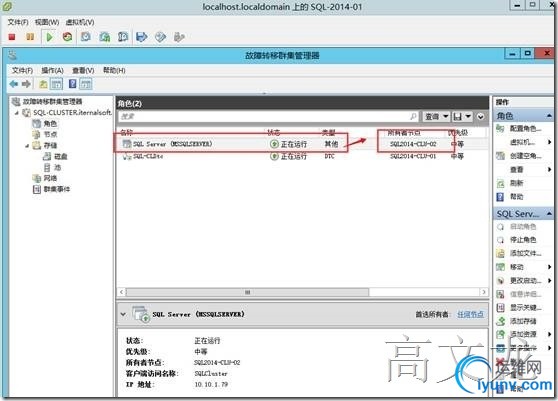Toggle the console tree pane icon beside folder icon
This screenshot has width=558, height=401.
(56, 84)
